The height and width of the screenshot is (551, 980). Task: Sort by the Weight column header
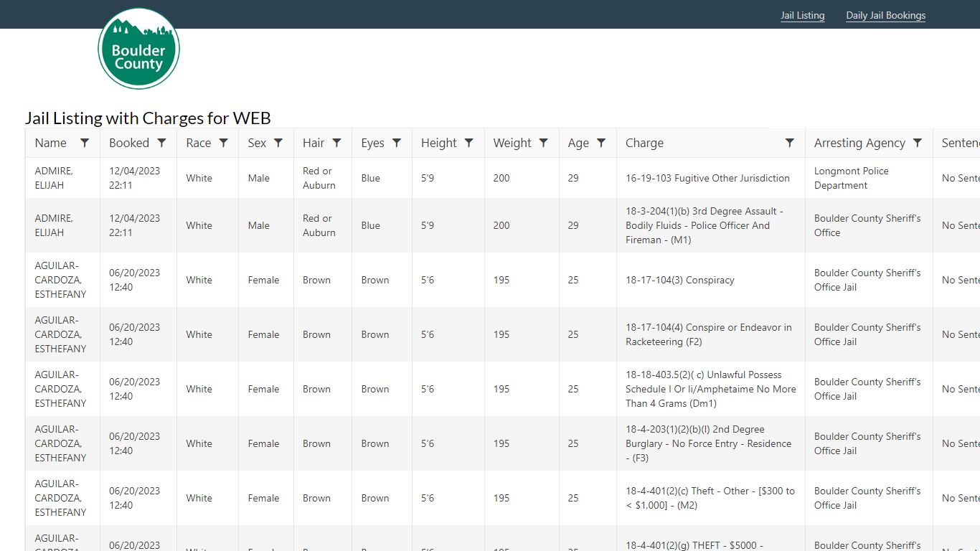[x=512, y=143]
